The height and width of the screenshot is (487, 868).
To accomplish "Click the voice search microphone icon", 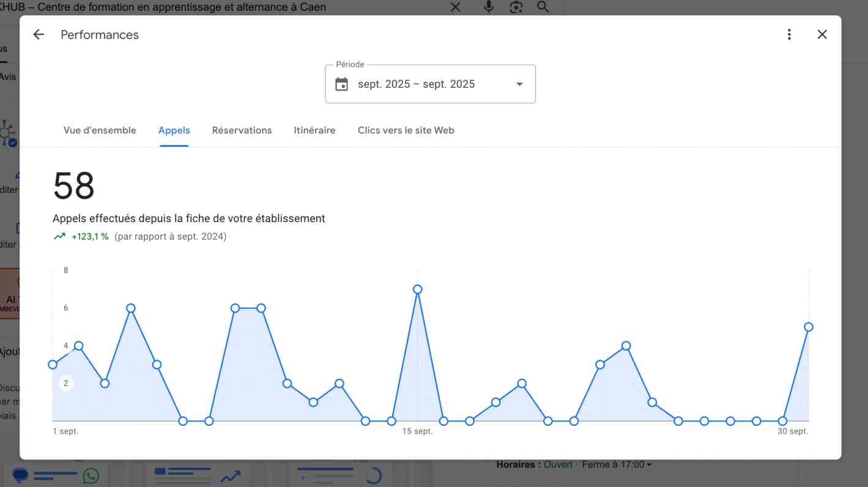I will pyautogui.click(x=488, y=7).
